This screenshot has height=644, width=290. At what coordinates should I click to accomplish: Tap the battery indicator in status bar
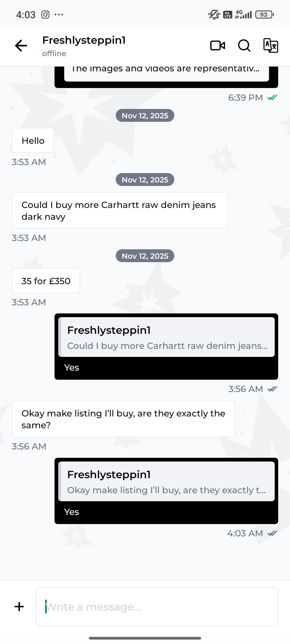(x=264, y=14)
